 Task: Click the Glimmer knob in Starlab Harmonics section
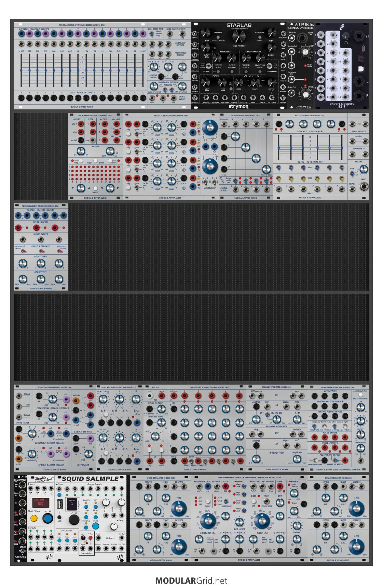232,58
